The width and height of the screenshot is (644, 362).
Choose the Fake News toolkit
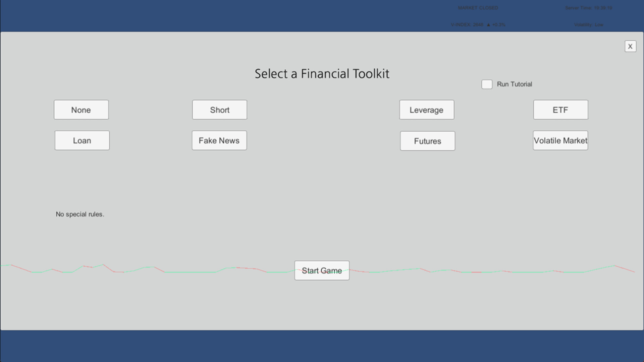tap(219, 140)
